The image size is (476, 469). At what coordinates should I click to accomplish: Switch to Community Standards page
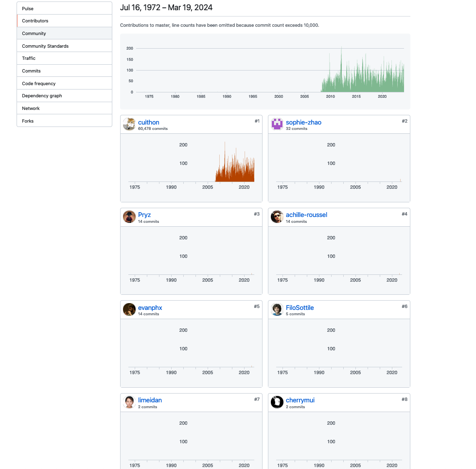pyautogui.click(x=45, y=46)
